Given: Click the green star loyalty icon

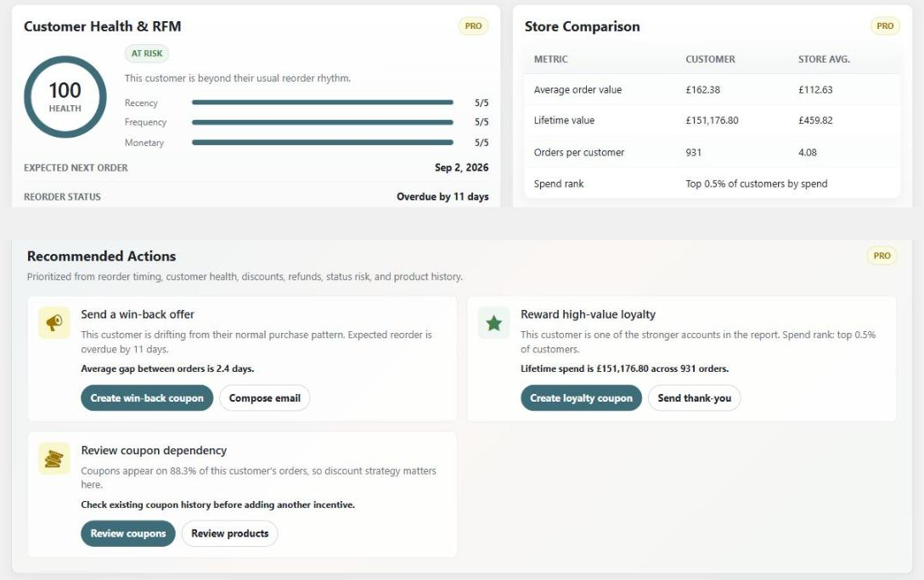Looking at the screenshot, I should [493, 323].
